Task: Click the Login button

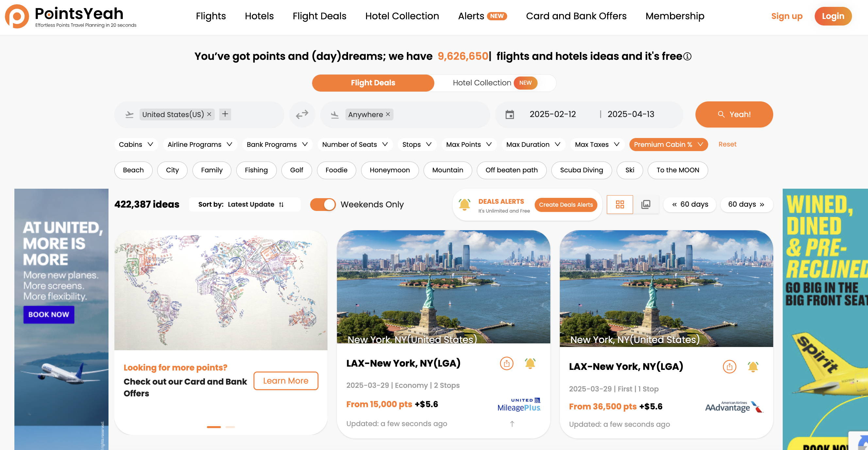Action: pos(833,16)
